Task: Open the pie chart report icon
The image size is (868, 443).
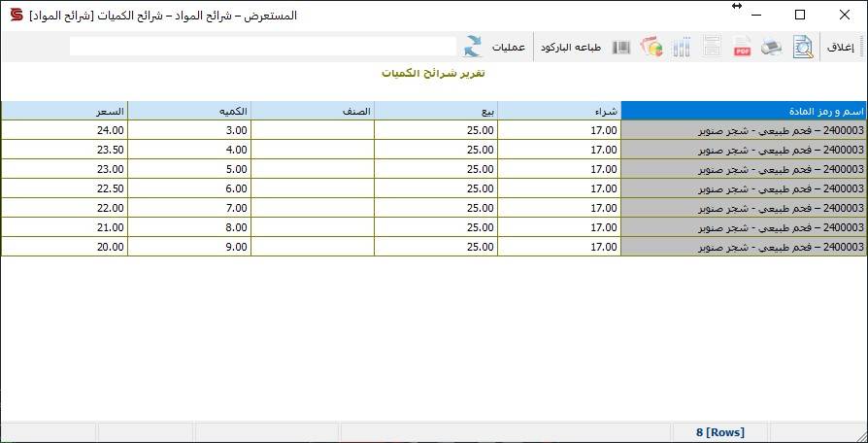Action: 652,47
